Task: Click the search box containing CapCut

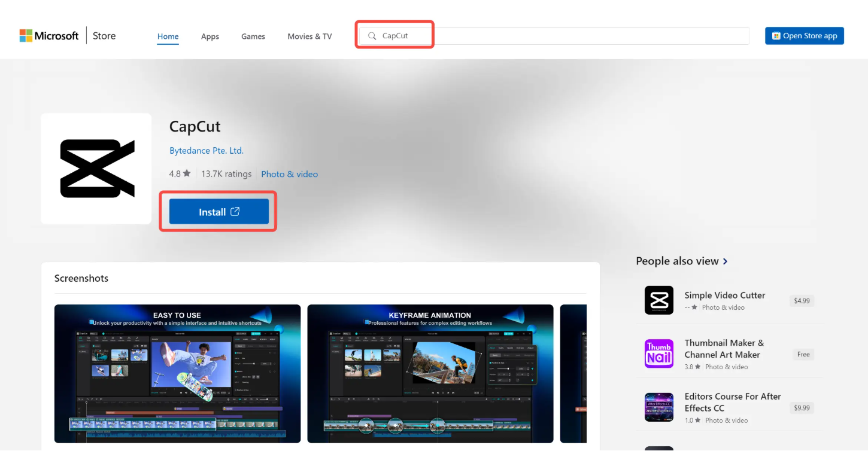Action: 551,36
